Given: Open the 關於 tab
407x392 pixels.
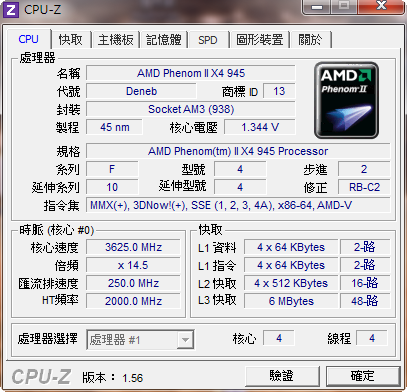Looking at the screenshot, I should (x=310, y=40).
